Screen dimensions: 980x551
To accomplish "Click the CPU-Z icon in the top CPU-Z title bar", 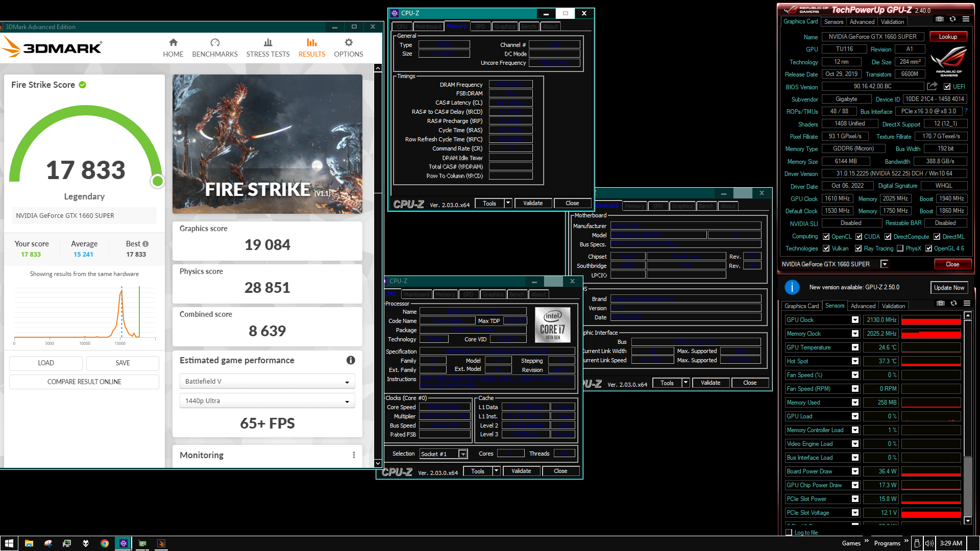I will [x=395, y=13].
